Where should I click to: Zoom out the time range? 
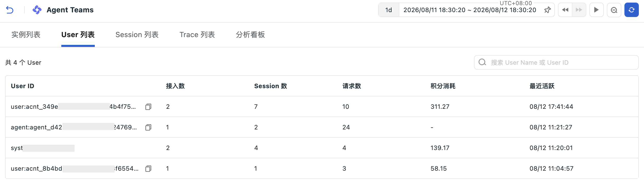tap(614, 10)
